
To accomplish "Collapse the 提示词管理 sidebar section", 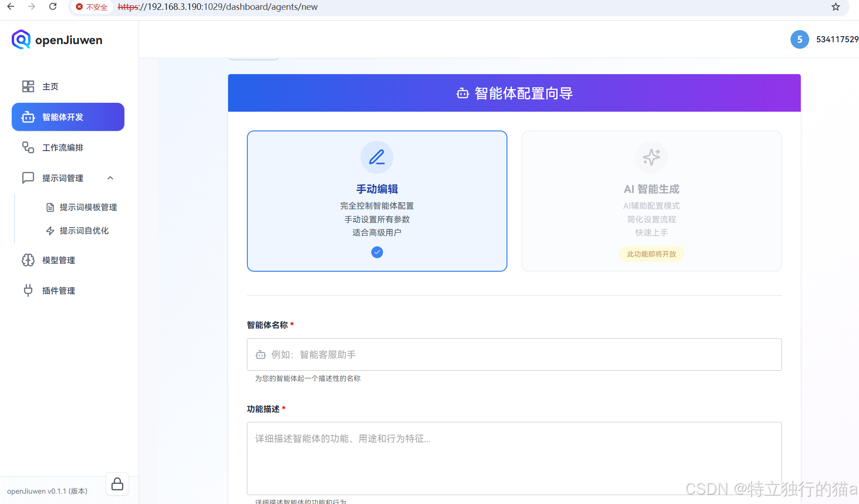I will 110,178.
